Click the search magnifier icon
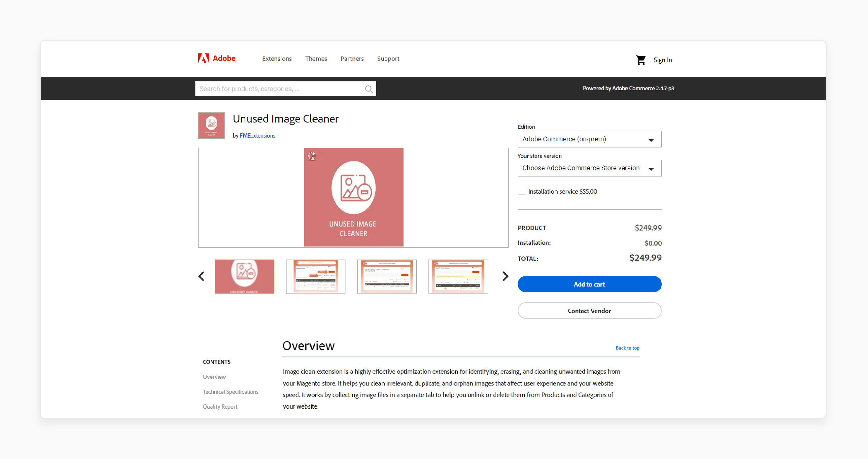The height and width of the screenshot is (459, 868). (370, 89)
